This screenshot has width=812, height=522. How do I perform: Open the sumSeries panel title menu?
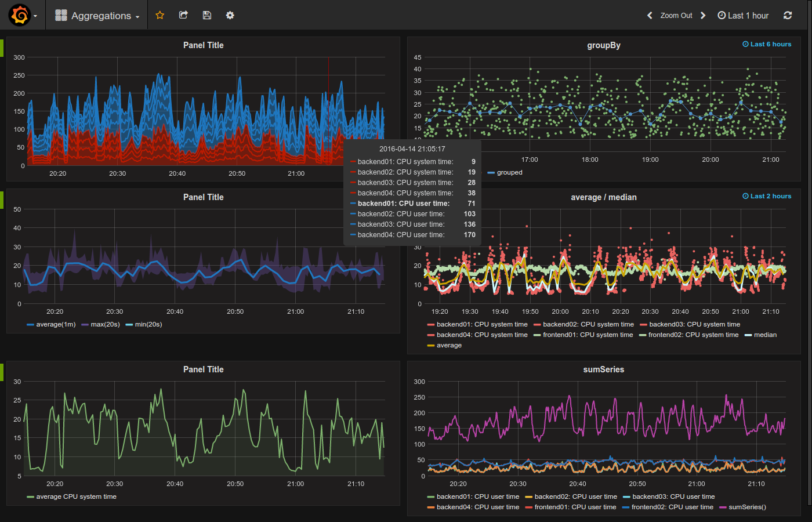click(x=603, y=369)
